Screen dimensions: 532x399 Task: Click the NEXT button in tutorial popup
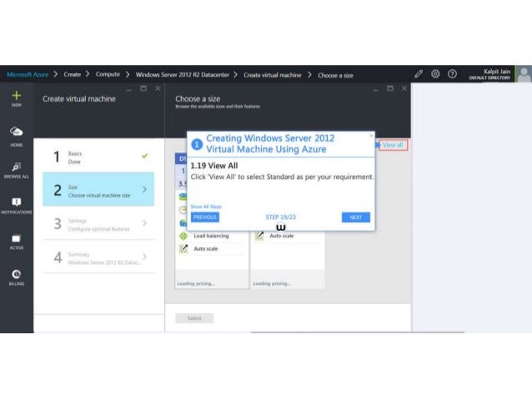pos(355,217)
